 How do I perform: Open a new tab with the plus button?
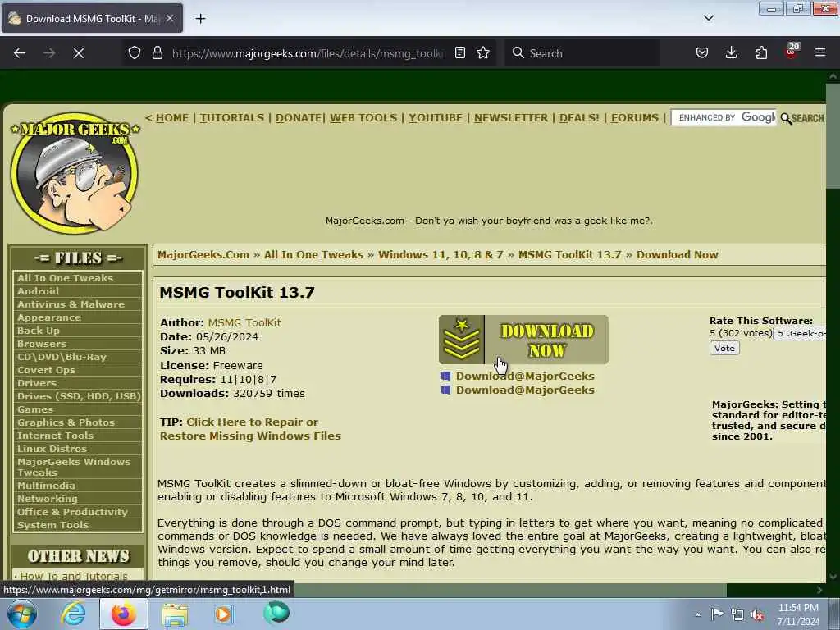pyautogui.click(x=200, y=19)
